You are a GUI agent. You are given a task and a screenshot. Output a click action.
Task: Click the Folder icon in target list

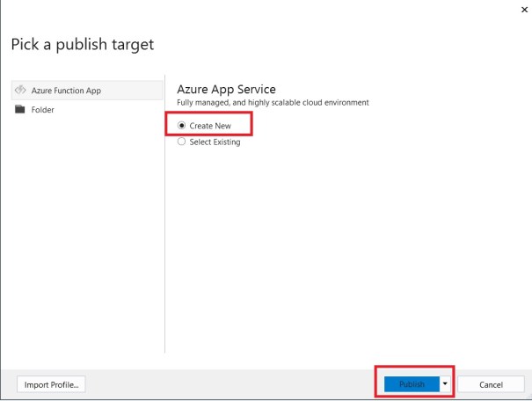pos(20,109)
